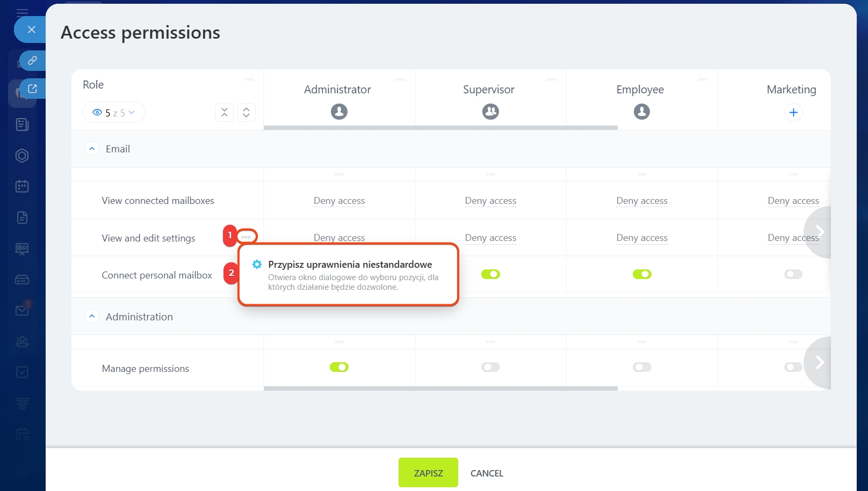
Task: Click the Employee role user avatar icon
Action: [642, 112]
